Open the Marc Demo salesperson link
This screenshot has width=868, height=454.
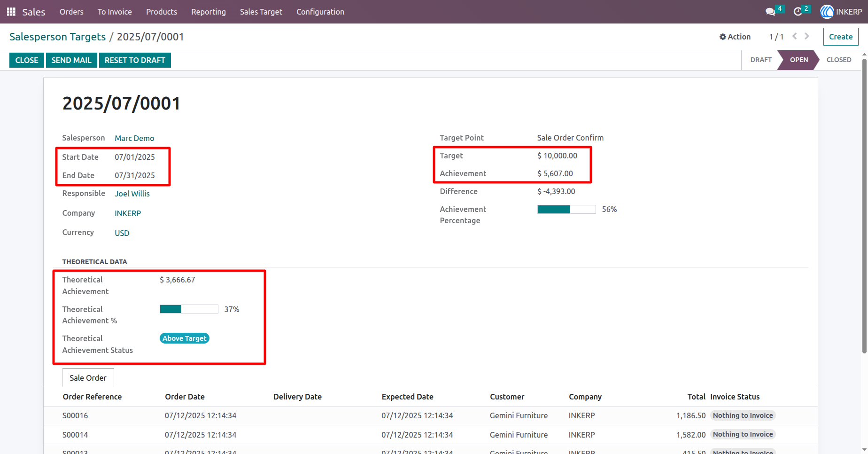coord(134,138)
